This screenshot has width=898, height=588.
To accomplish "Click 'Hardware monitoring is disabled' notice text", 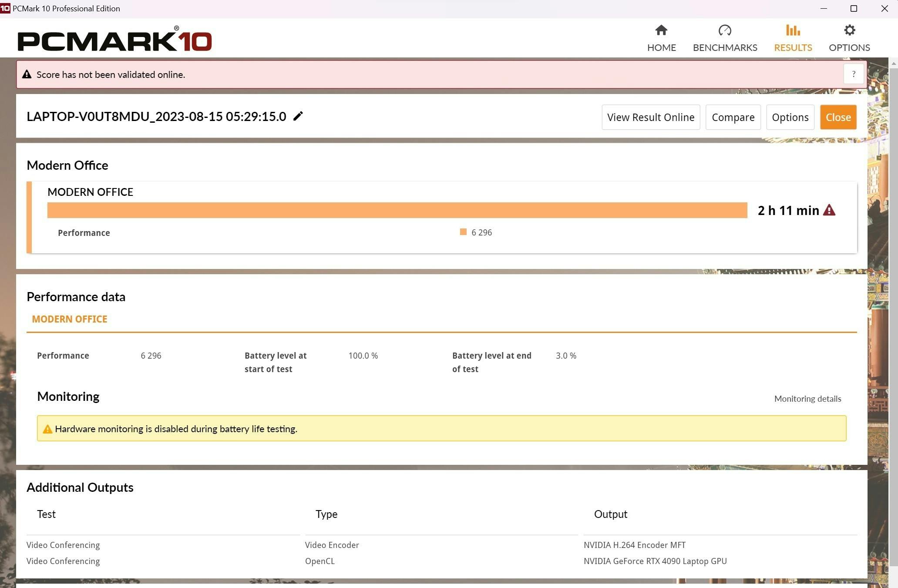I will (176, 429).
